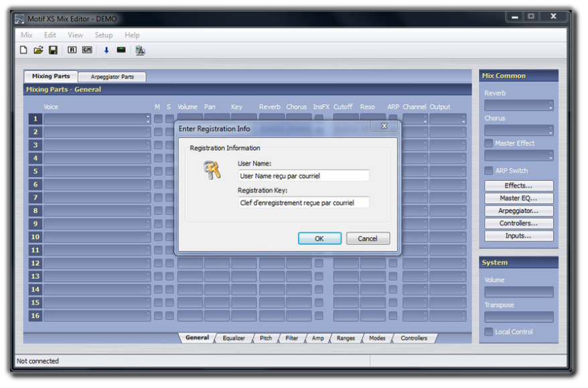Image resolution: width=588 pixels, height=388 pixels.
Task: Solo part 14 with its S checkbox
Action: point(169,289)
